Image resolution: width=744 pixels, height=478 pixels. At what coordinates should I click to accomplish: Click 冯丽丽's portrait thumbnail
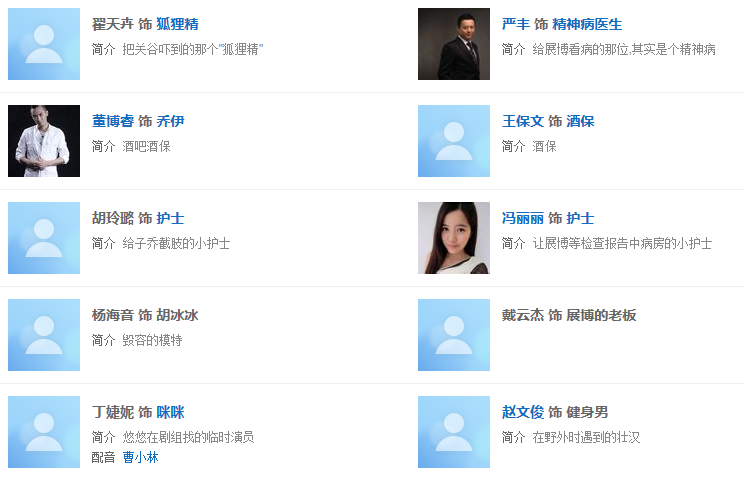454,238
